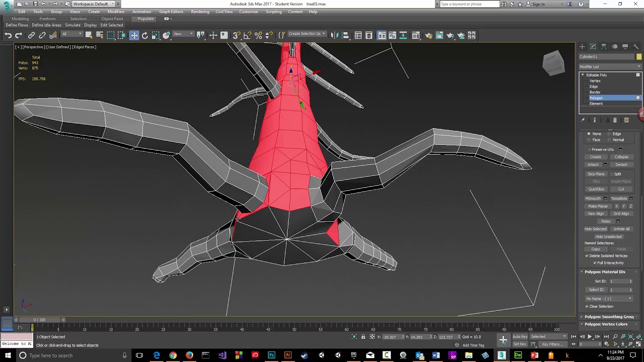Click the Hide Unselected button
This screenshot has width=644, height=362.
tap(609, 236)
